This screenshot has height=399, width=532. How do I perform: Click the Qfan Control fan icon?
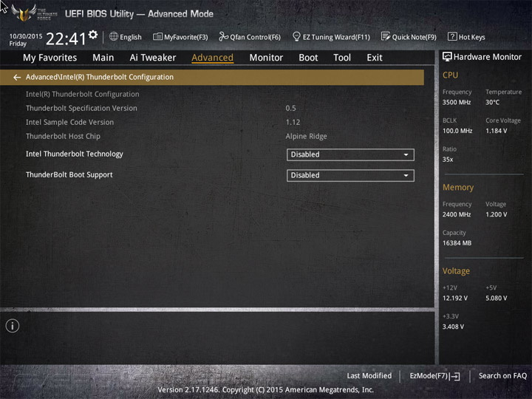223,36
